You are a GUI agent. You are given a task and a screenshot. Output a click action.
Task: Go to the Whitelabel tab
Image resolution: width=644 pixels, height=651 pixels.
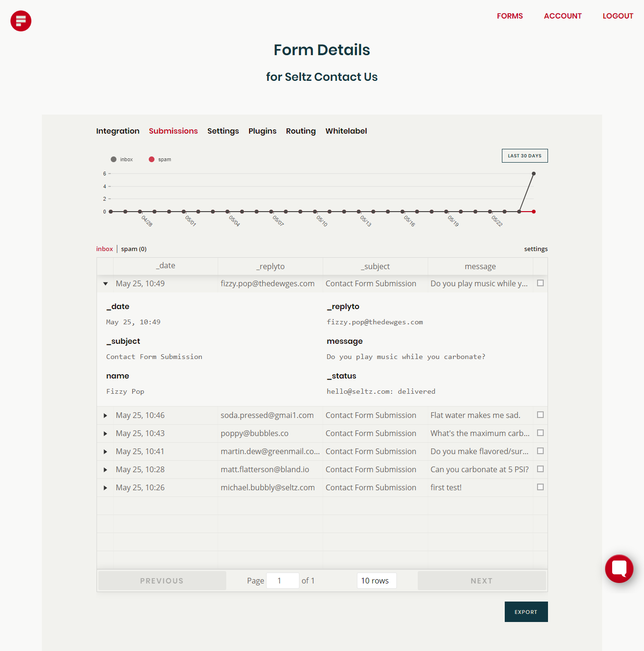point(346,131)
